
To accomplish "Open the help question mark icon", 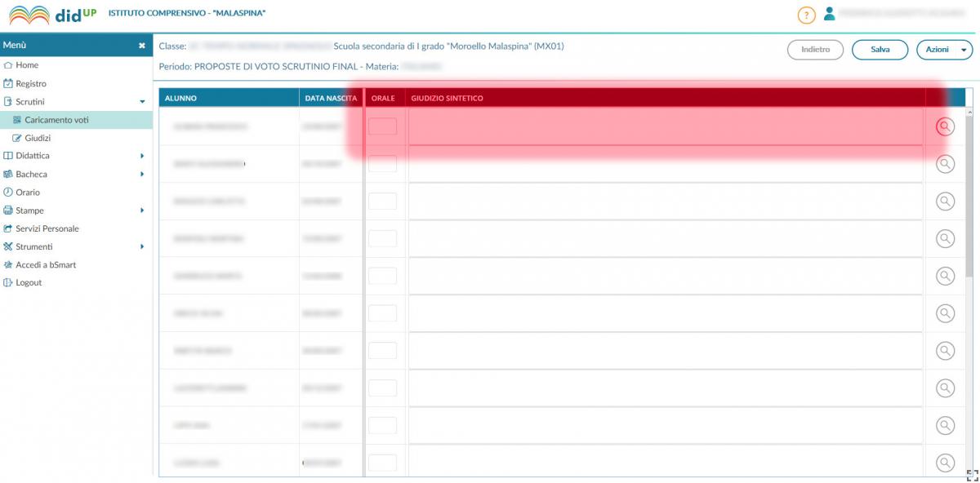I will [x=806, y=15].
